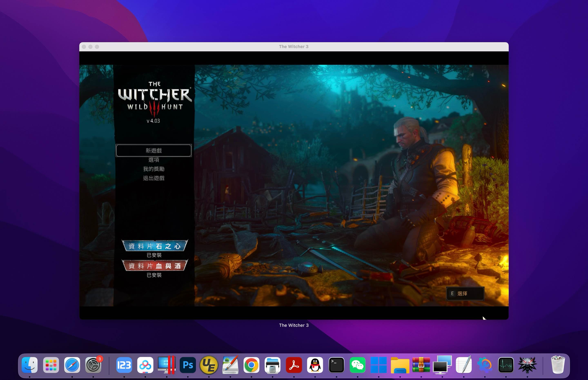Launch Terminal from the Dock

coord(336,365)
